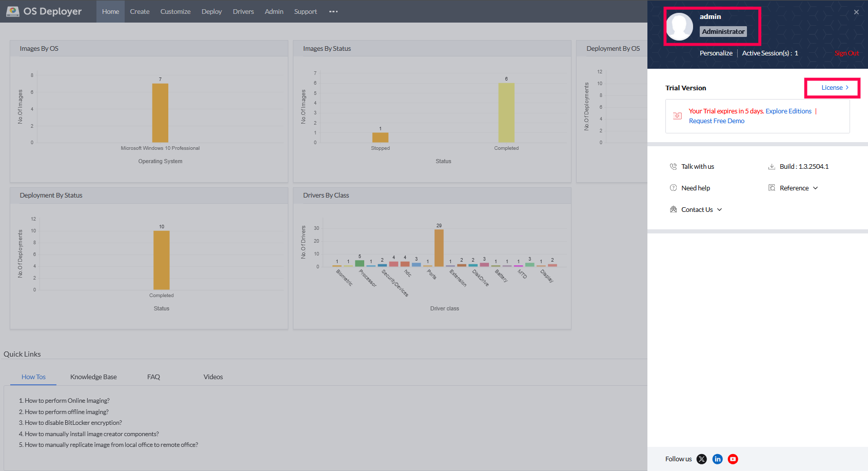Open X social media profile
Screen dimensions: 868x471
coord(701,459)
